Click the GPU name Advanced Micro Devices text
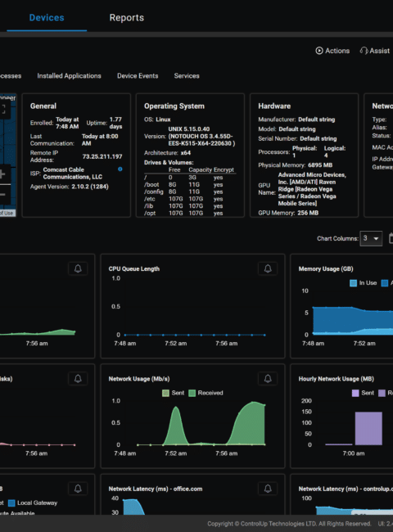 [312, 189]
